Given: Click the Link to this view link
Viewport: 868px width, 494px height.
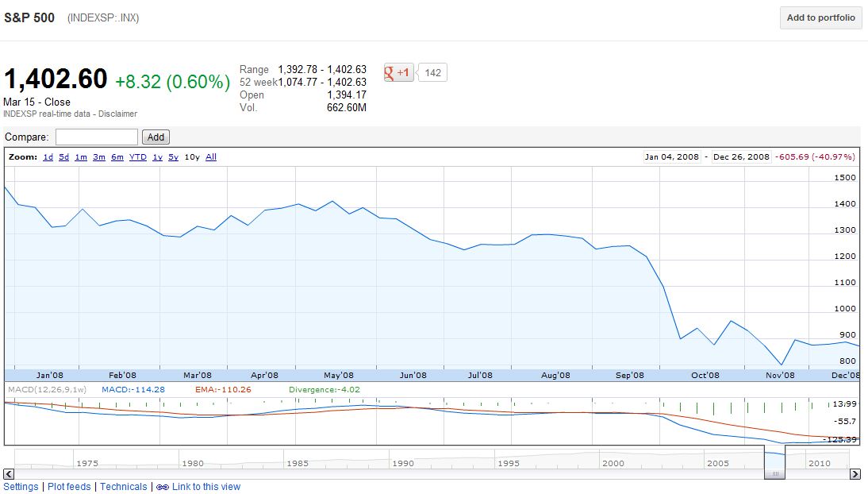Looking at the screenshot, I should (206, 487).
